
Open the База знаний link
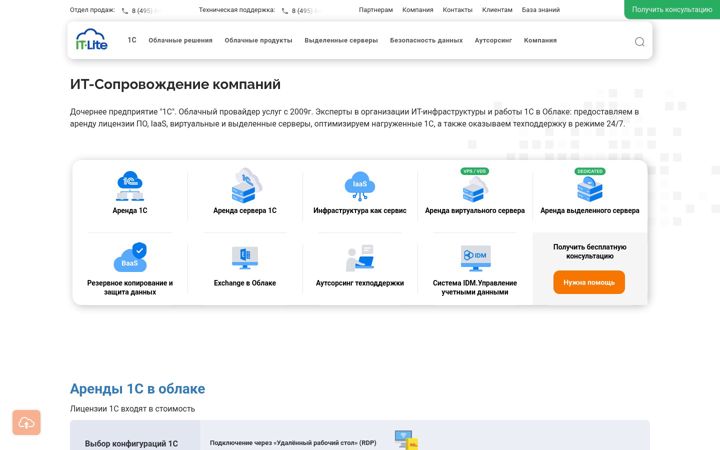click(540, 10)
